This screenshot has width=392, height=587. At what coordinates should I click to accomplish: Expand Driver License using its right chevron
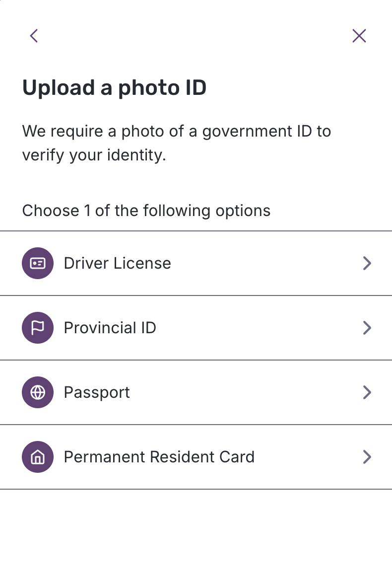pyautogui.click(x=367, y=263)
